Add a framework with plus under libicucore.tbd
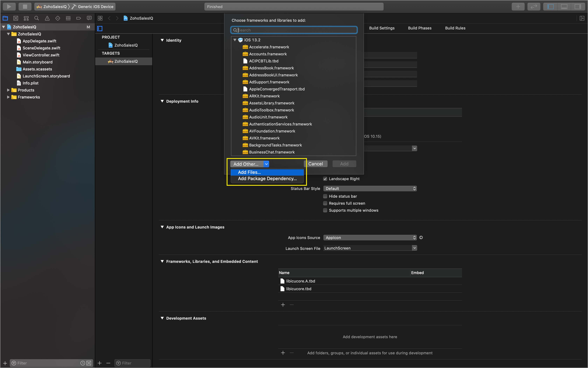588x368 pixels. 283,305
